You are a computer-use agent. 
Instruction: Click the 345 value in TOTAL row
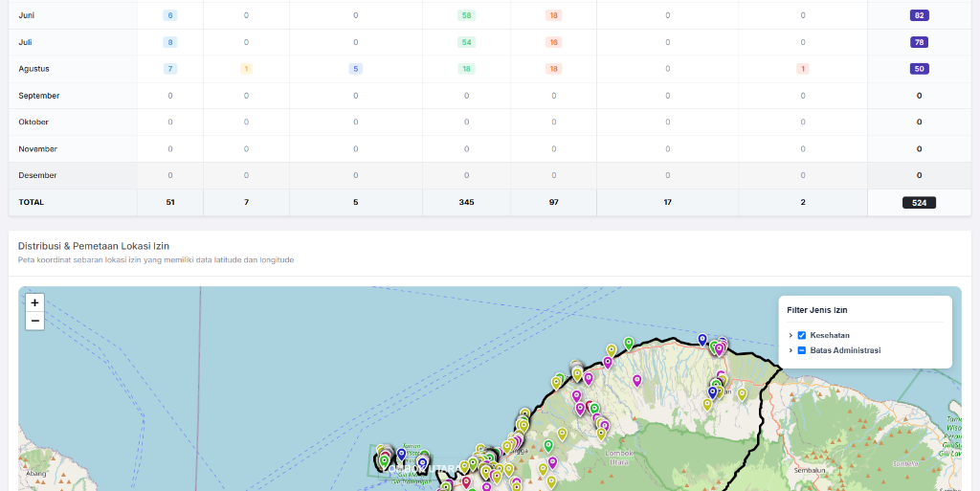tap(466, 202)
